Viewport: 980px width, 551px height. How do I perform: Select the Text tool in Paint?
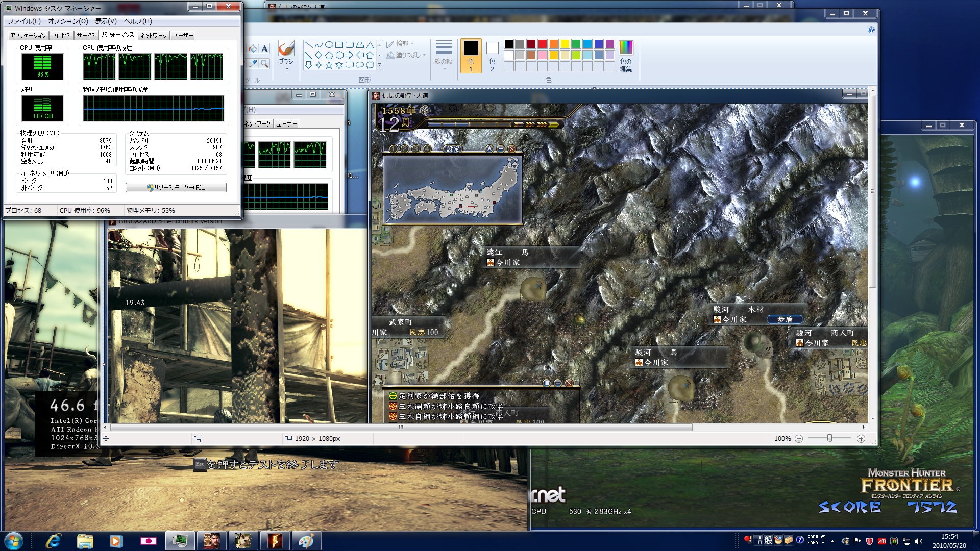click(x=264, y=49)
